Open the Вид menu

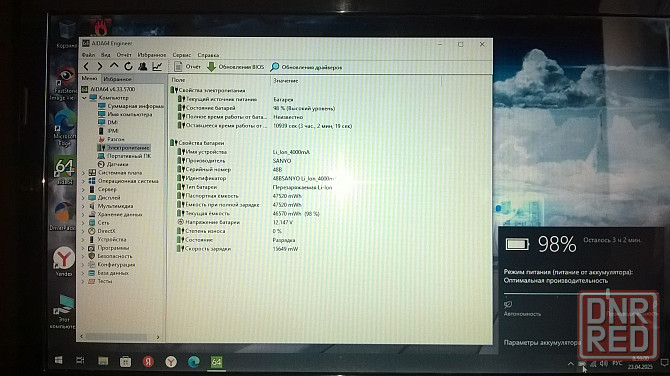pos(106,55)
